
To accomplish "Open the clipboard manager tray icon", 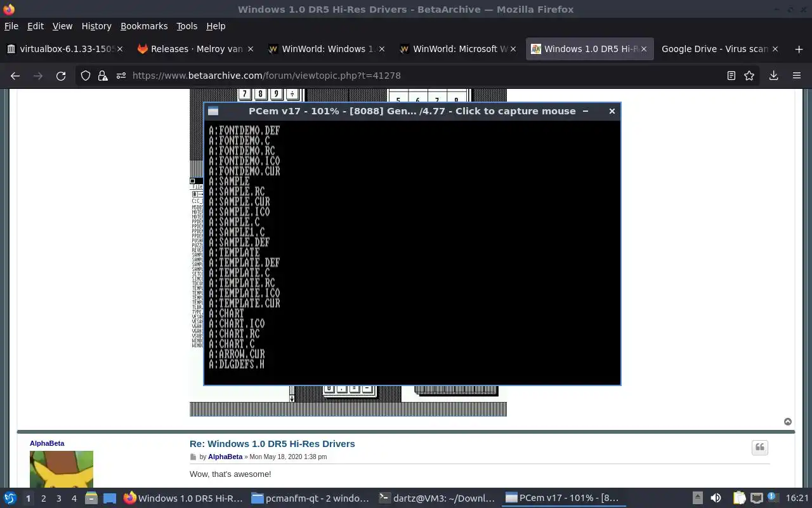I will pos(739,498).
